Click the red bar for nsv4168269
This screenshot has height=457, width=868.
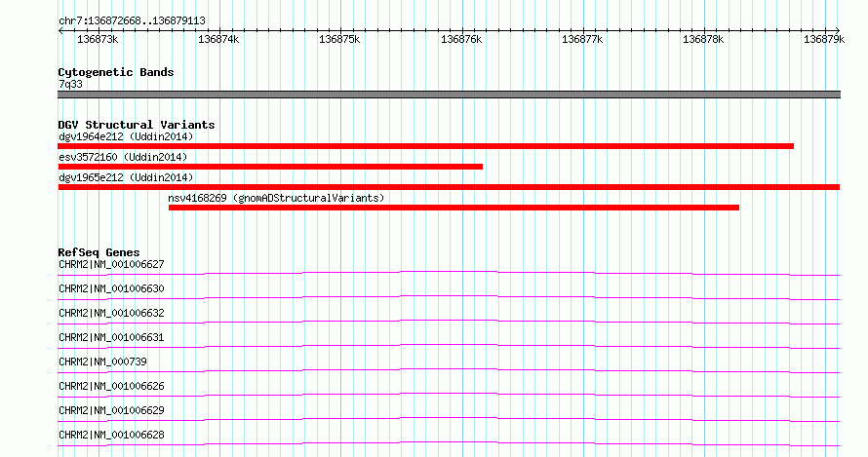[454, 208]
